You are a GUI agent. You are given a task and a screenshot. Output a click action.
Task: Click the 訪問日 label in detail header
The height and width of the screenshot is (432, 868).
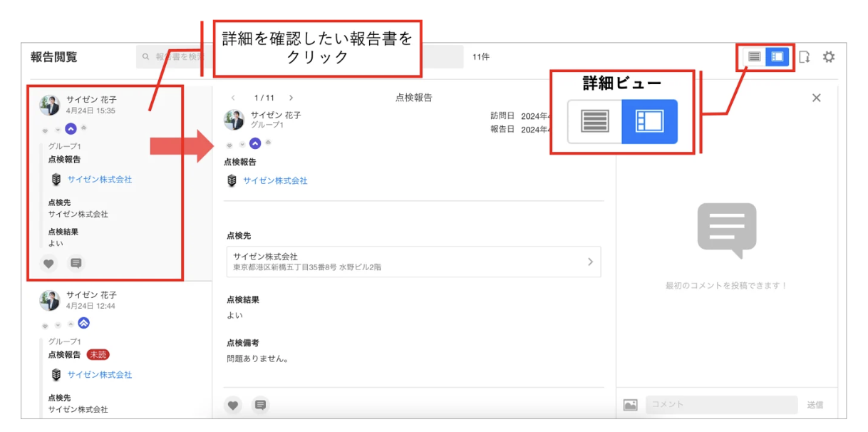tap(502, 115)
